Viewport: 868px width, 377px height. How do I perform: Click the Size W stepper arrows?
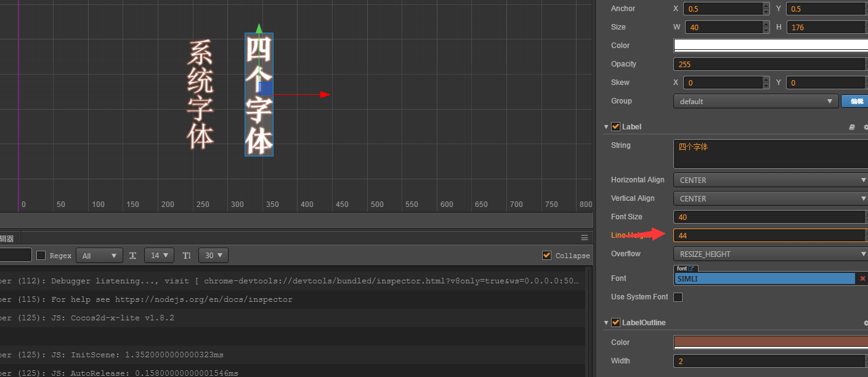(766, 27)
